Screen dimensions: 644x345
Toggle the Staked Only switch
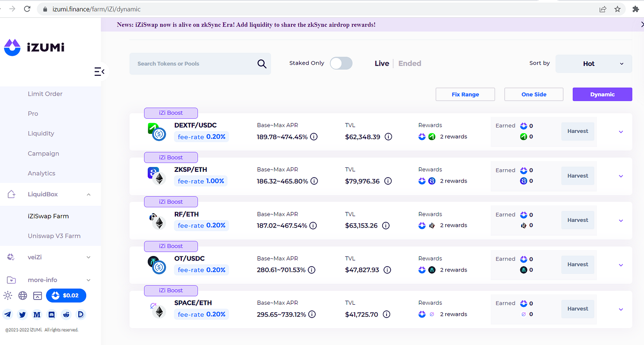[341, 63]
